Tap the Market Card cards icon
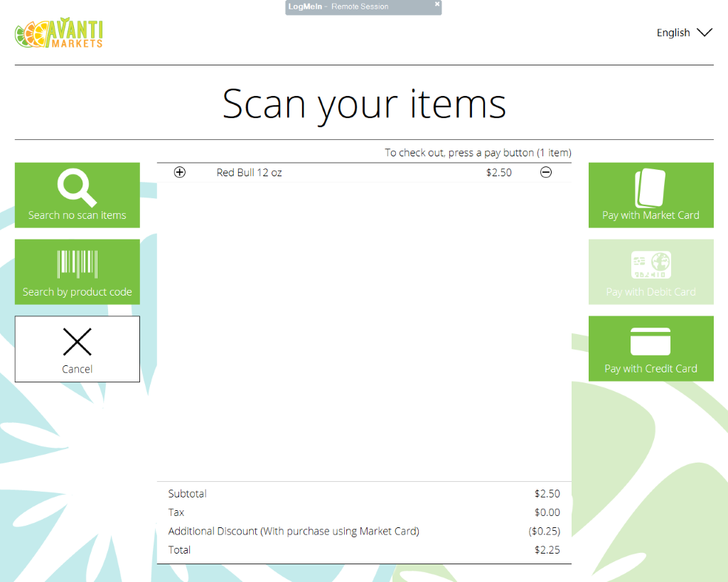 (651, 188)
